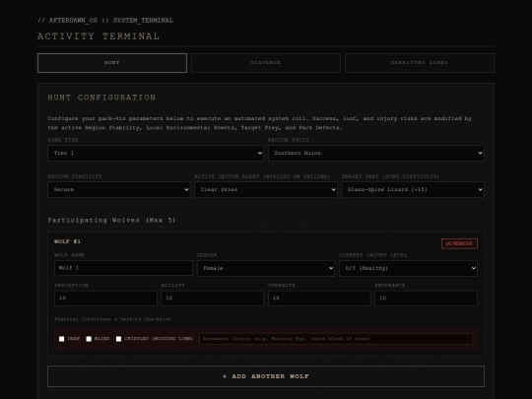
Task: Enable the Crippled (Missing Limb) checkbox
Action: [x=119, y=339]
